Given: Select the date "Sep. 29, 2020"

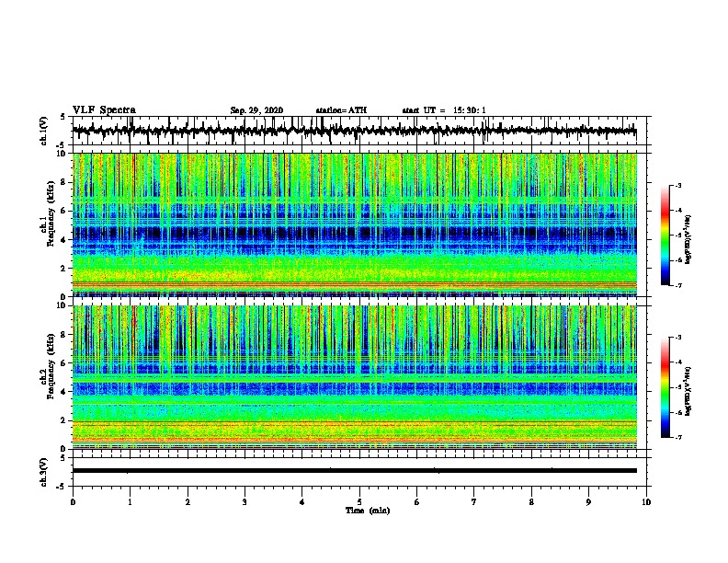Looking at the screenshot, I should click(256, 110).
